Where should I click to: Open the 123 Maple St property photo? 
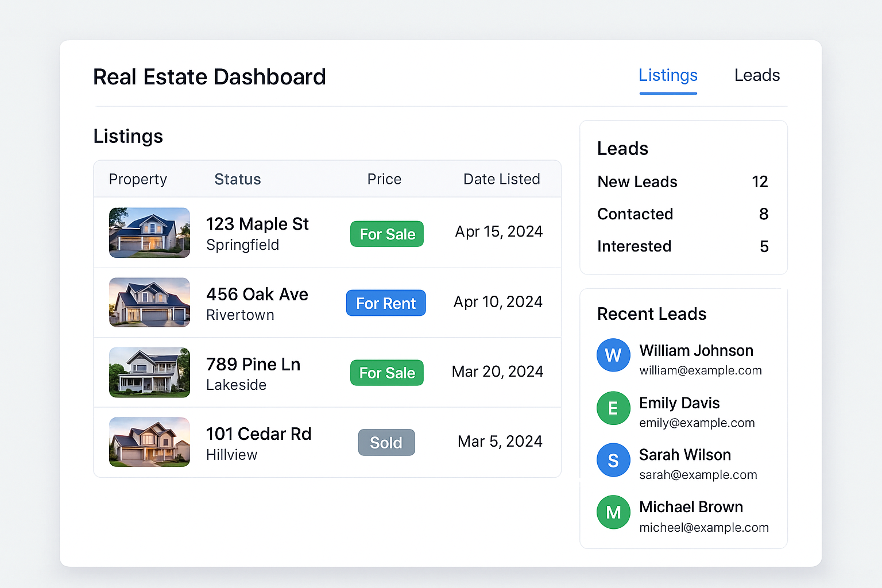coord(149,233)
